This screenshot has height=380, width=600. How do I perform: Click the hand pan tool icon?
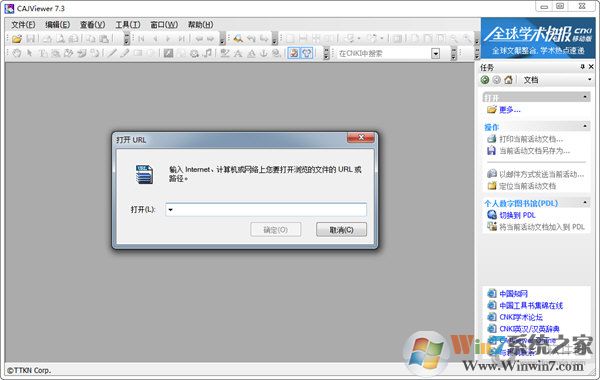point(16,53)
